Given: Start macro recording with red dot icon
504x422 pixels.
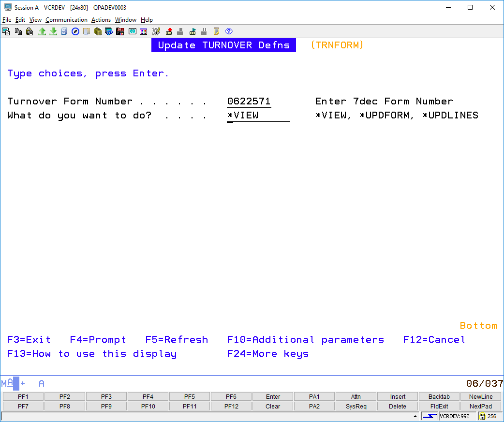Looking at the screenshot, I should (169, 31).
